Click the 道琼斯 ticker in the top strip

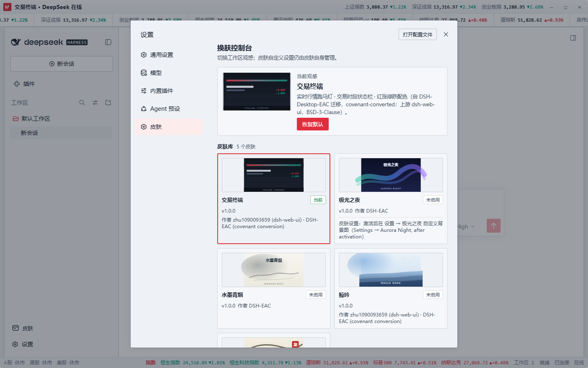[532, 20]
